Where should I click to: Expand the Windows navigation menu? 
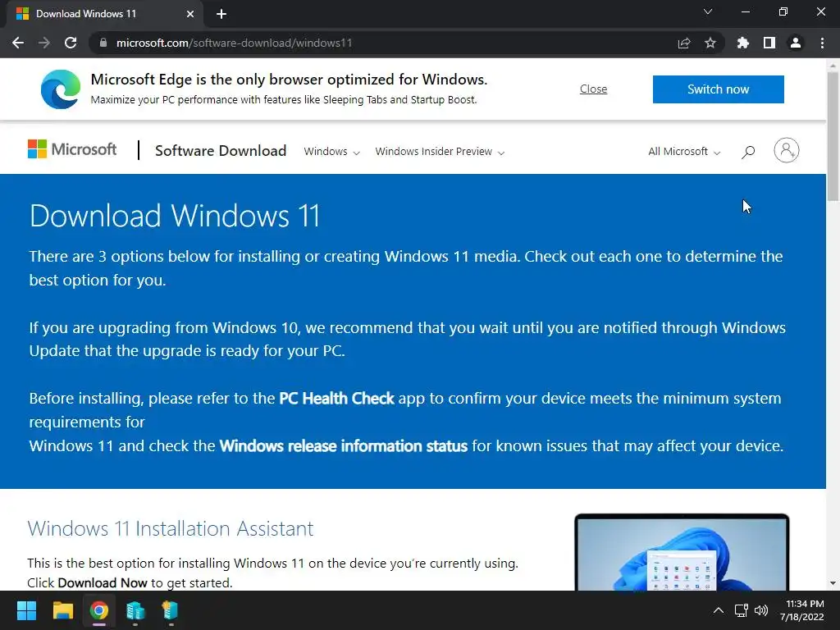tap(331, 152)
